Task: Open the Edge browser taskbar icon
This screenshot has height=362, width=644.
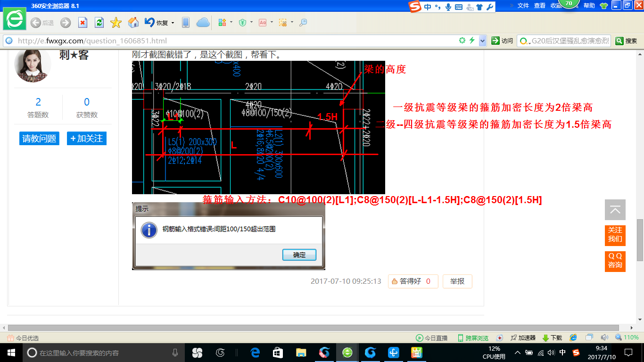Action: click(255, 353)
